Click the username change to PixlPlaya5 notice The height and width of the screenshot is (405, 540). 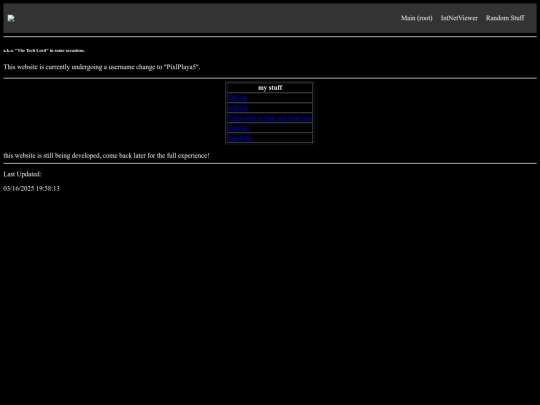102,67
